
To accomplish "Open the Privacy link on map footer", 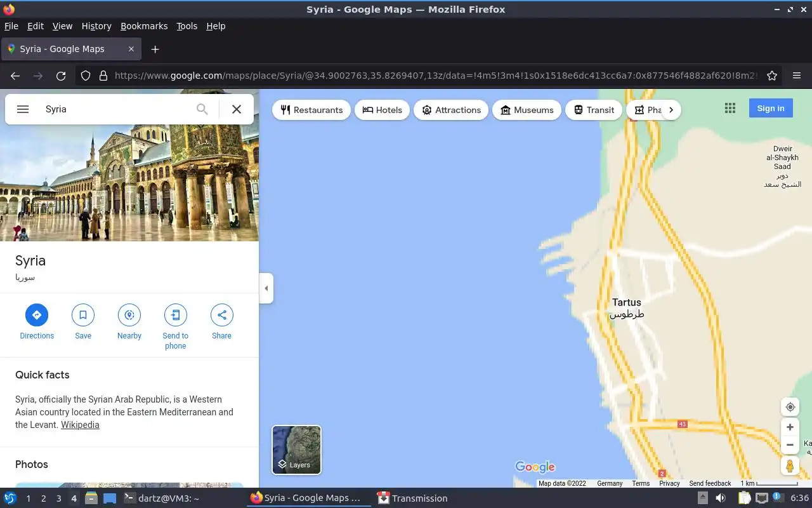I will (669, 483).
